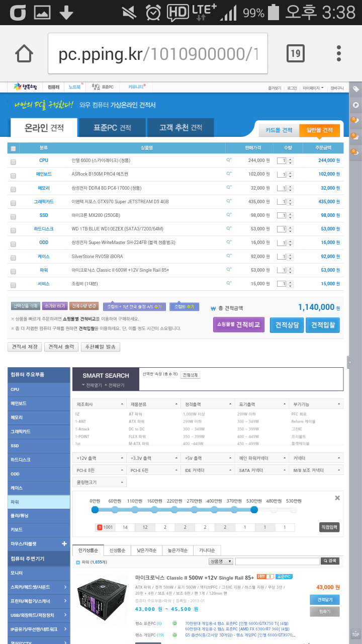Open the browser tabs counter showing 19
Screen dimensions: 362x644
[x=296, y=53]
